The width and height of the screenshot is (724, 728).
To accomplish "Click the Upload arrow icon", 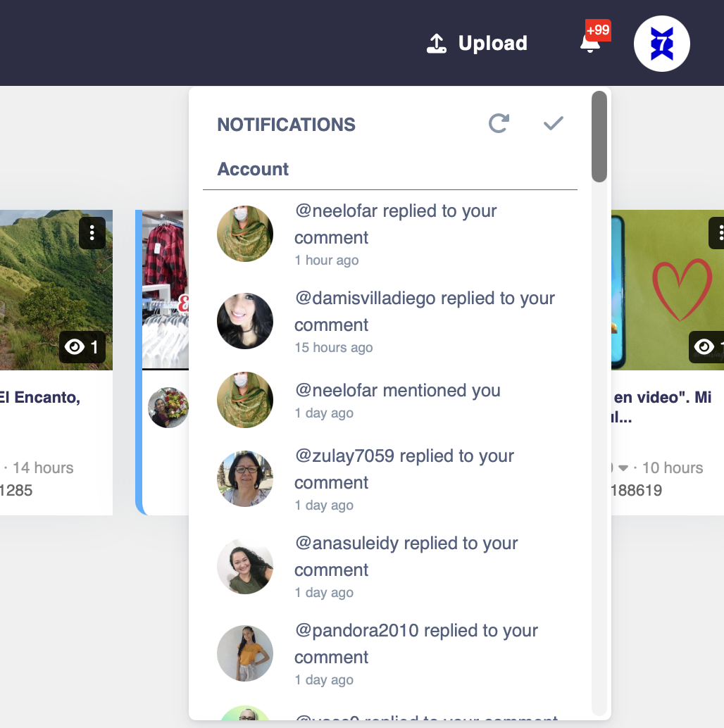I will pos(437,44).
